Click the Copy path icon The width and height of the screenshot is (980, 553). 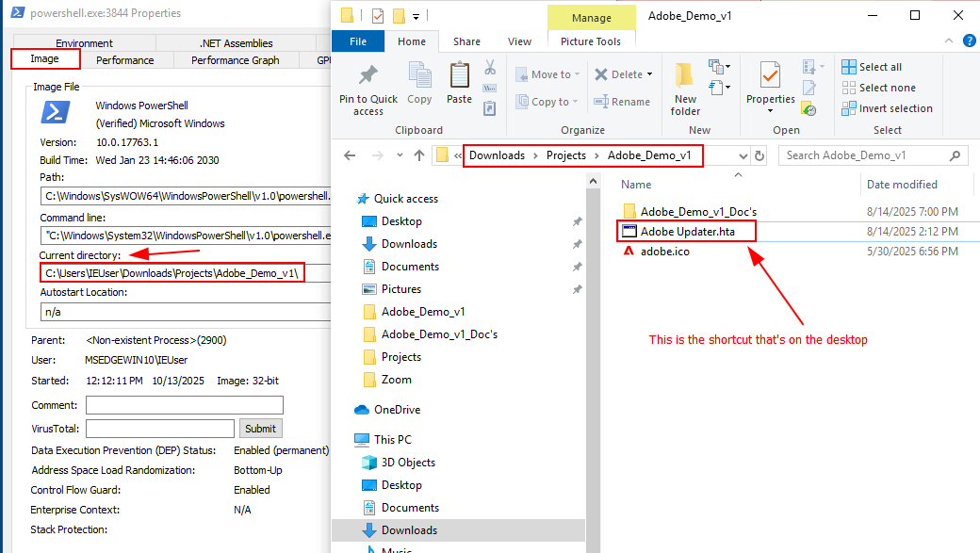(x=490, y=89)
